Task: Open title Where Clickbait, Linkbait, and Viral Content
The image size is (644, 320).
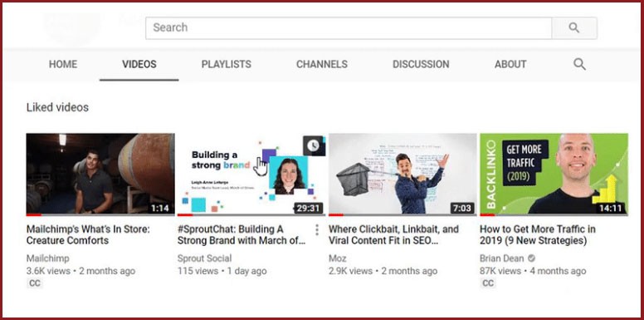Action: 393,235
